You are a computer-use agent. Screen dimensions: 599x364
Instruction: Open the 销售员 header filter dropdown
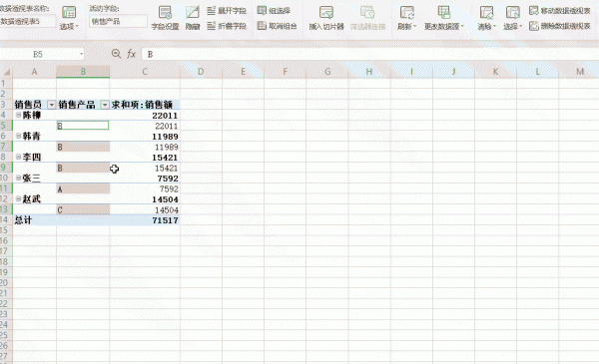pos(51,105)
